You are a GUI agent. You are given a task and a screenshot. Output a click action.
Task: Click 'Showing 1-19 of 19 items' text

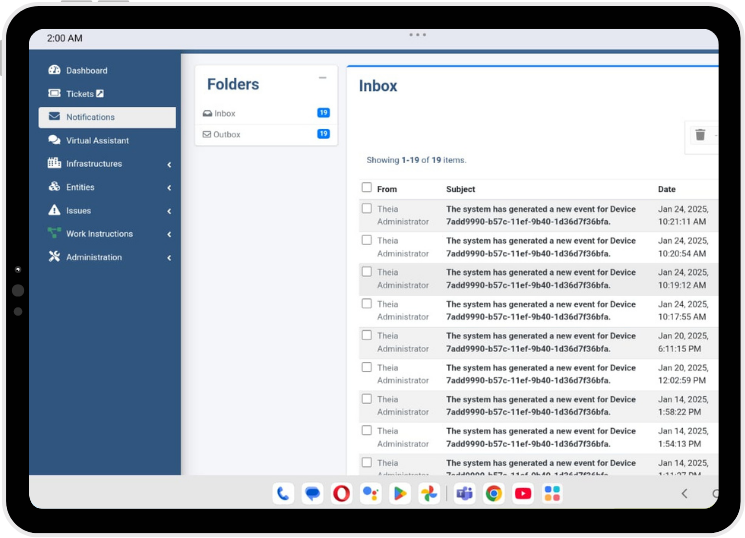(416, 160)
